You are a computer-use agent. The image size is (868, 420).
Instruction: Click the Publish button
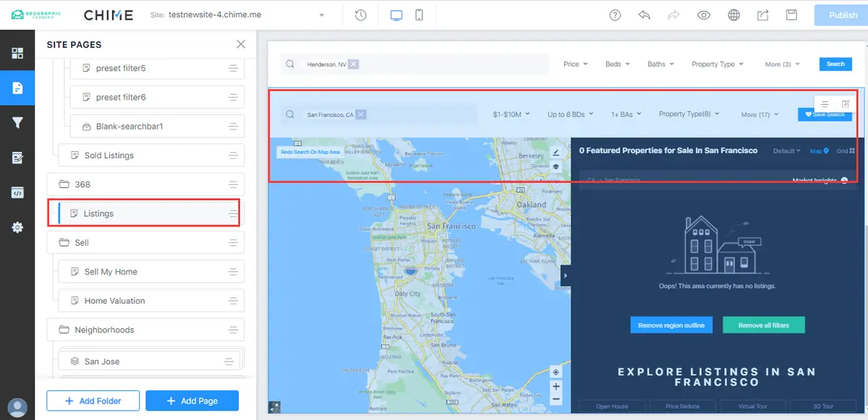pyautogui.click(x=841, y=15)
